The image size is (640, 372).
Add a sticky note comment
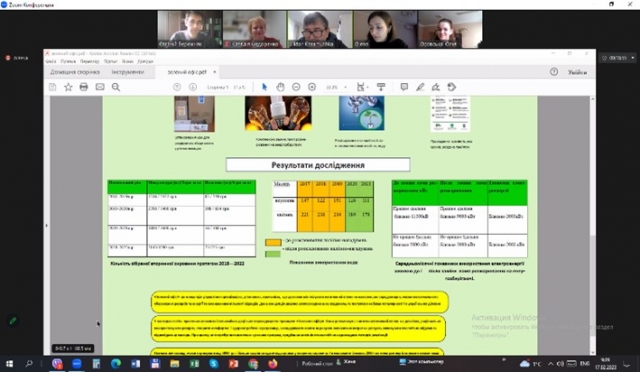point(404,87)
